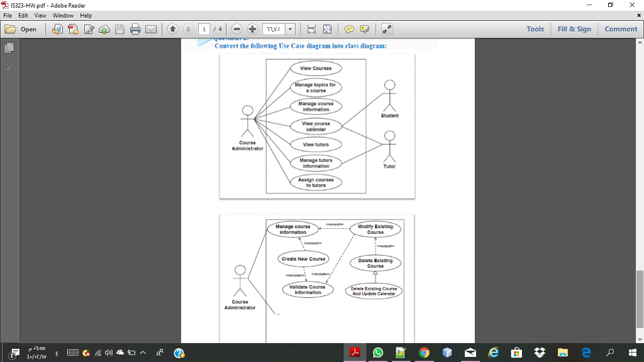Open Dropbox from the taskbar
Image resolution: width=644 pixels, height=362 pixels.
point(540,353)
